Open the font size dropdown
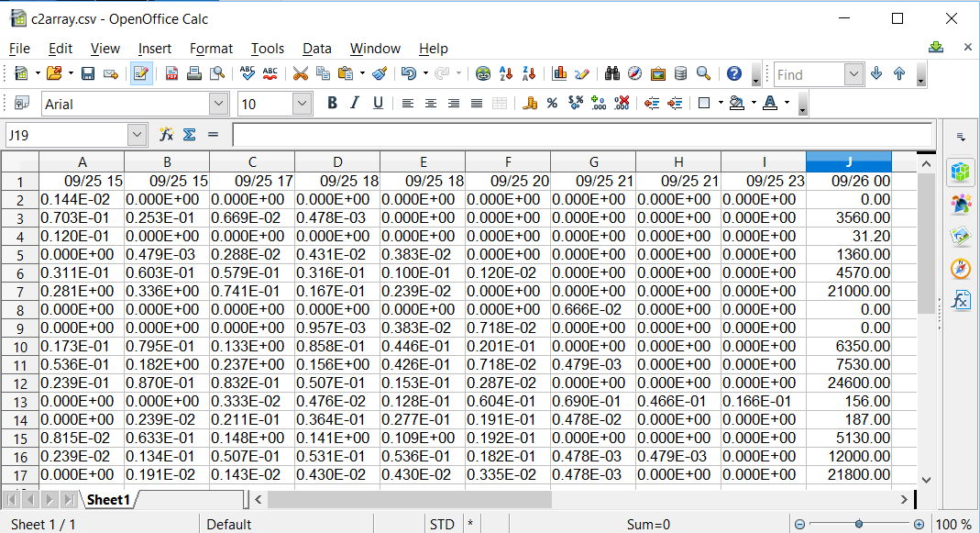The image size is (980, 533). point(302,104)
